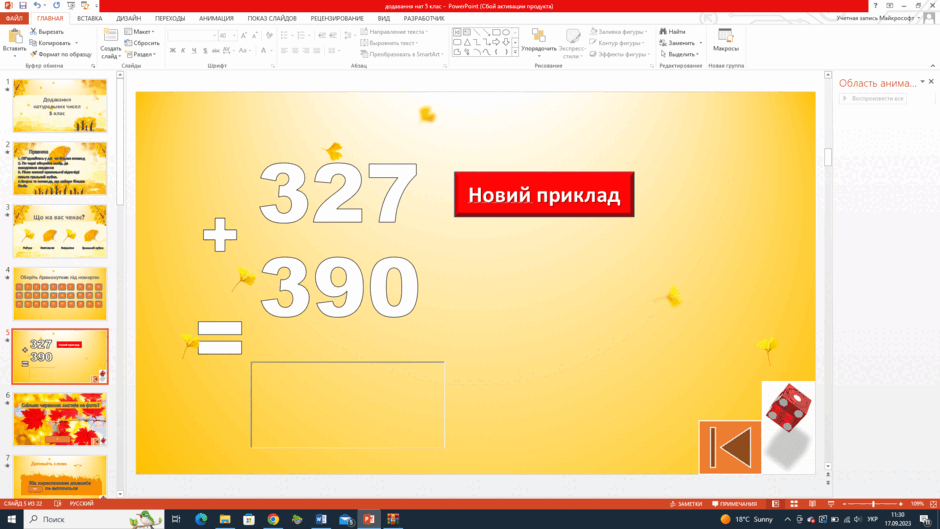Start slideshow from beginning quick access icon
The height and width of the screenshot is (529, 940).
pos(71,5)
